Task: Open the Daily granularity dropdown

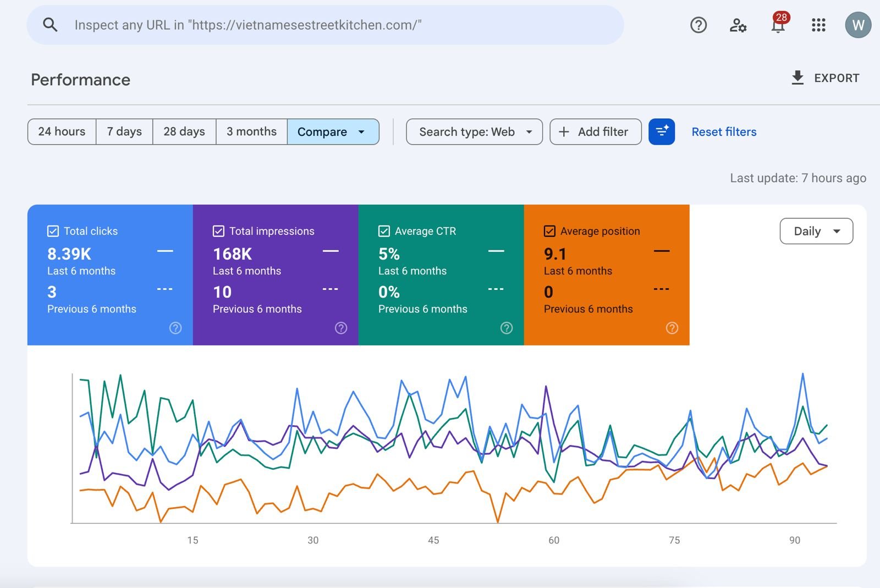Action: pyautogui.click(x=816, y=231)
